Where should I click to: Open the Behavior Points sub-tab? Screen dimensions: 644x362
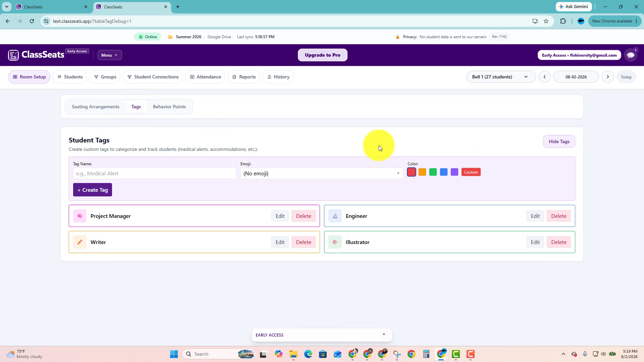click(x=169, y=107)
